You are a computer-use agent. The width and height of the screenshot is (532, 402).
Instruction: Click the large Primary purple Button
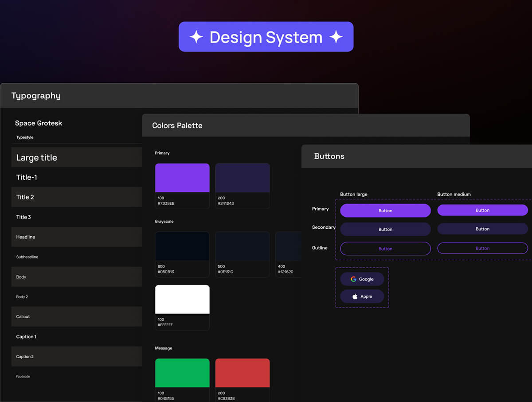pos(385,211)
